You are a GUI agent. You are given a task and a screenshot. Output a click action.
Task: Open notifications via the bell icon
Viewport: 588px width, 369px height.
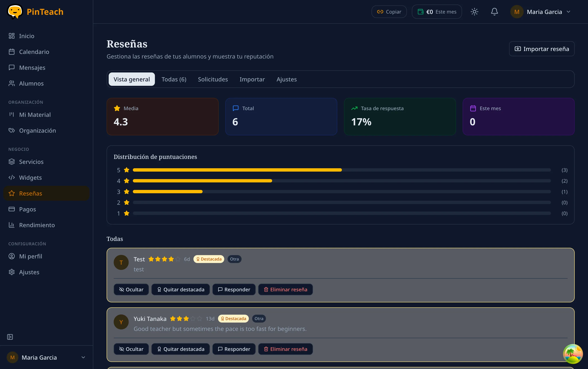[x=494, y=11]
